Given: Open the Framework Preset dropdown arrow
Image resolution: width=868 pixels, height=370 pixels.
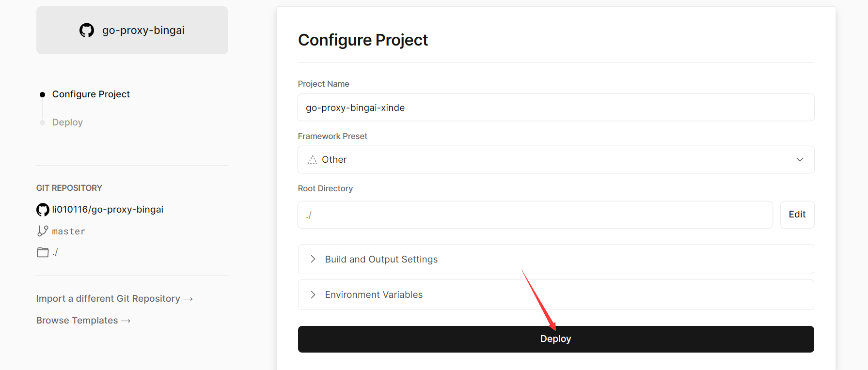Looking at the screenshot, I should click(x=800, y=160).
